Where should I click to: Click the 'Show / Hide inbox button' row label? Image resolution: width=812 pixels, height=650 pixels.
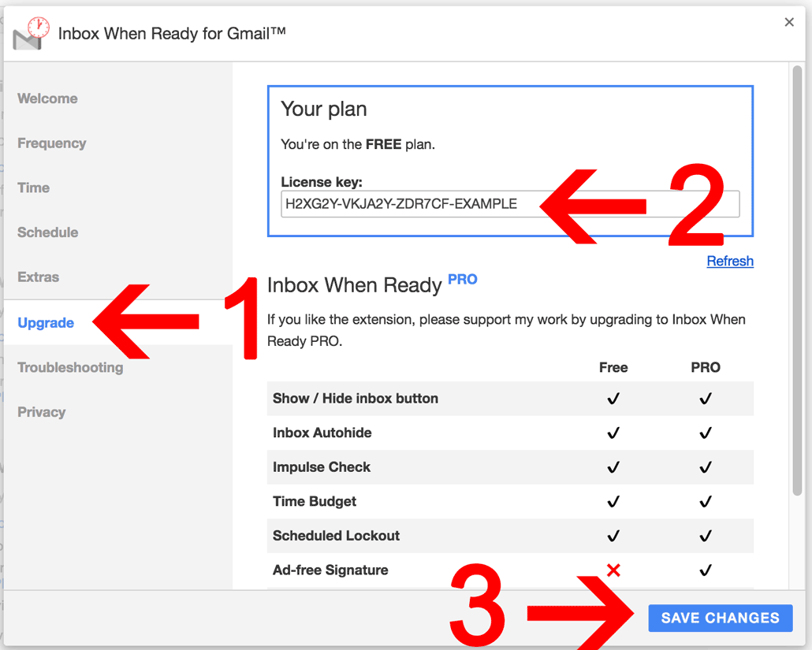point(356,398)
